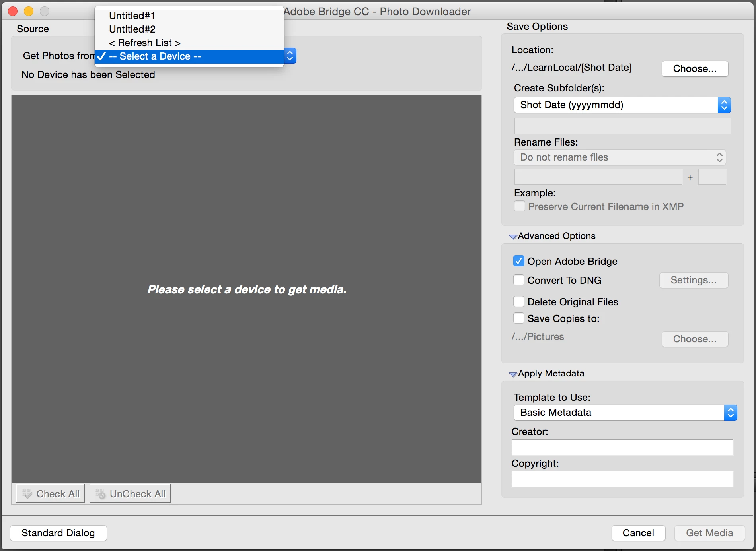The image size is (756, 551).
Task: Enable Convert To DNG checkbox
Action: click(x=519, y=280)
